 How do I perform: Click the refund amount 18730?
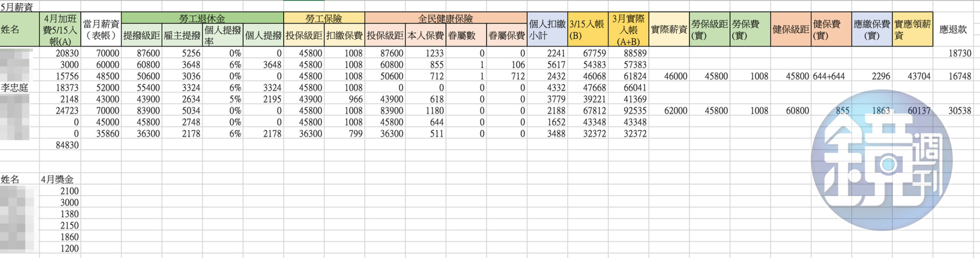click(953, 53)
